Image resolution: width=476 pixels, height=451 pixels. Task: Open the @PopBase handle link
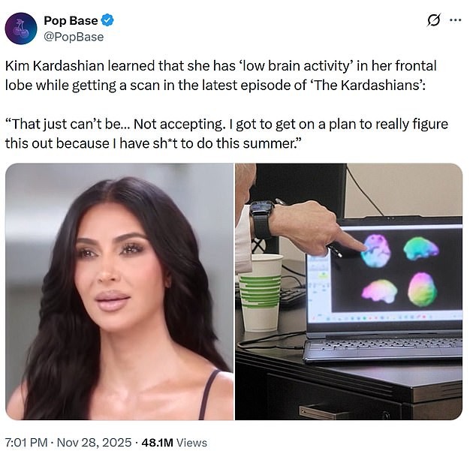pyautogui.click(x=74, y=37)
